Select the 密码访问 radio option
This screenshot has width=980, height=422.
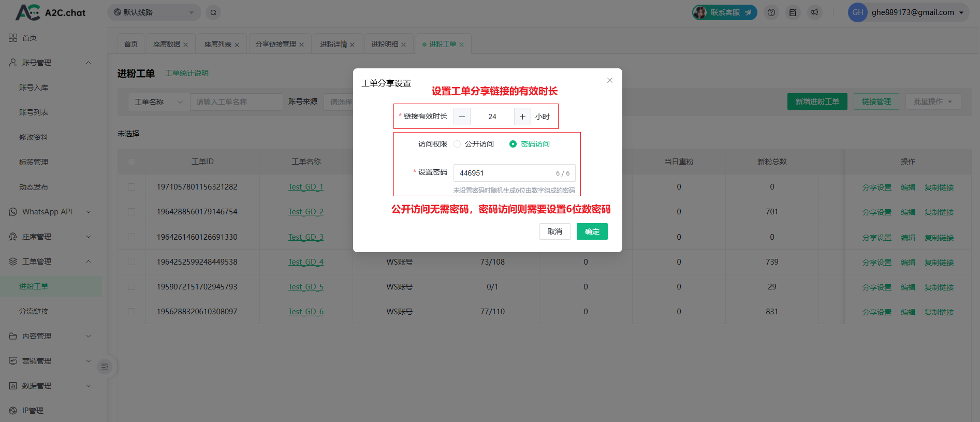513,144
